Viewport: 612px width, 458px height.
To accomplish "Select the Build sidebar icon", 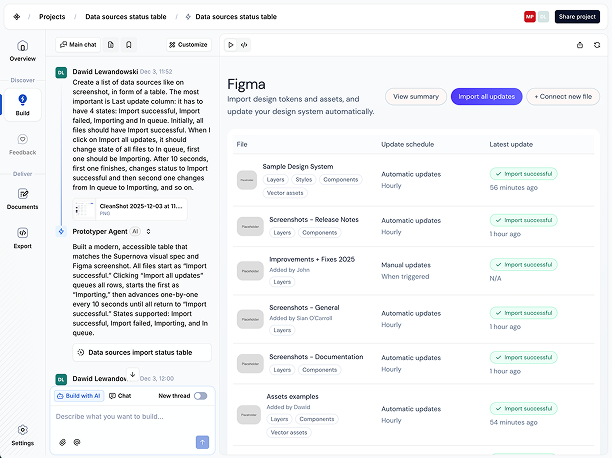I will (22, 105).
